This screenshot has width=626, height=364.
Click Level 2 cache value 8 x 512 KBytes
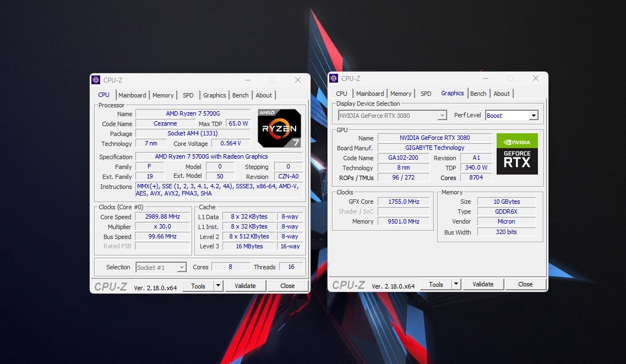249,236
